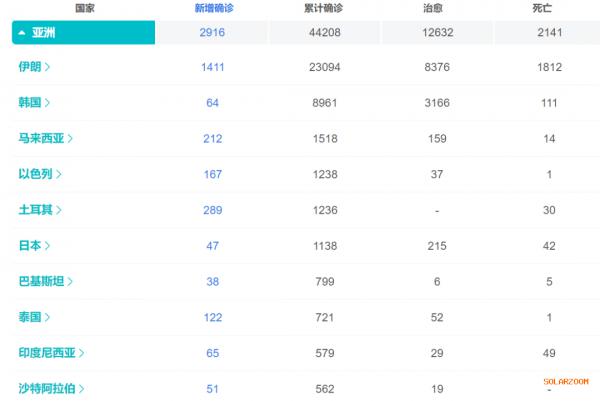
Task: Select Pakistan cumulative cases 799
Action: (x=325, y=282)
